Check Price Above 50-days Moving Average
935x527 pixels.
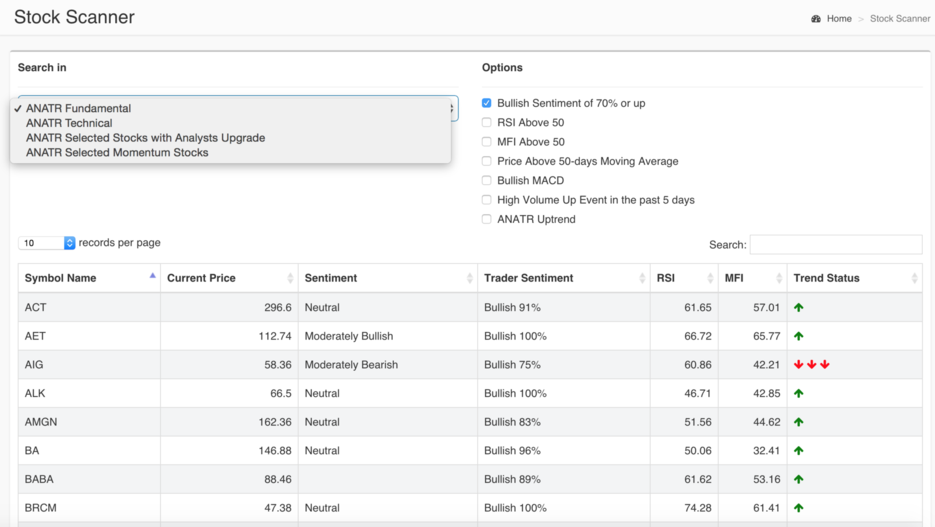[x=487, y=161]
